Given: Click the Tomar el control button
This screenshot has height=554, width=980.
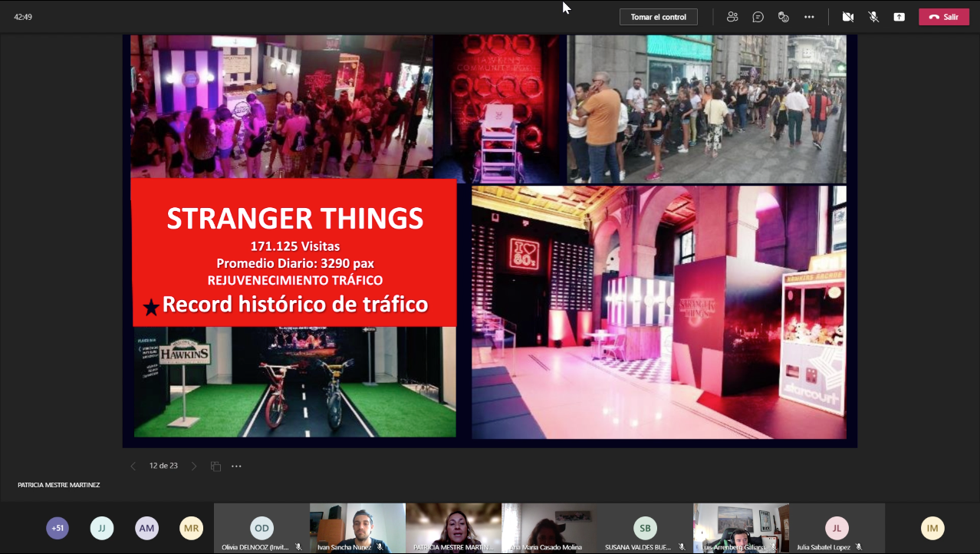Looking at the screenshot, I should 659,17.
